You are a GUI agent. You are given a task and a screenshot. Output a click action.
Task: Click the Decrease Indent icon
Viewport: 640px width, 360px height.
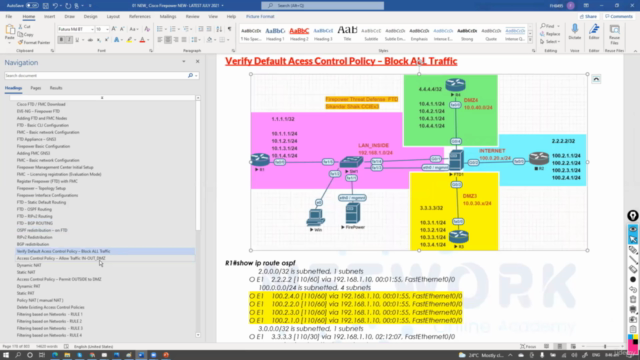[x=201, y=29]
